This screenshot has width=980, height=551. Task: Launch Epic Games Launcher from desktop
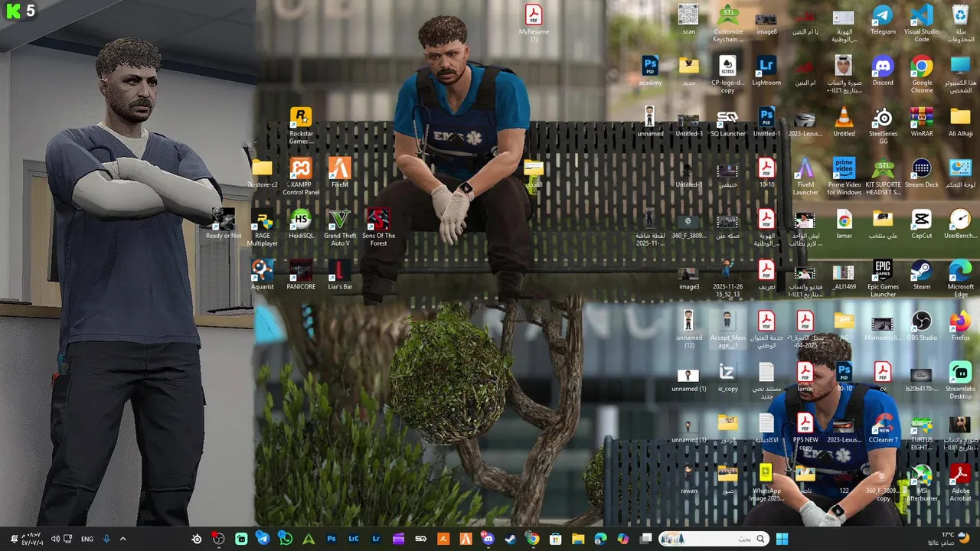[x=883, y=279]
